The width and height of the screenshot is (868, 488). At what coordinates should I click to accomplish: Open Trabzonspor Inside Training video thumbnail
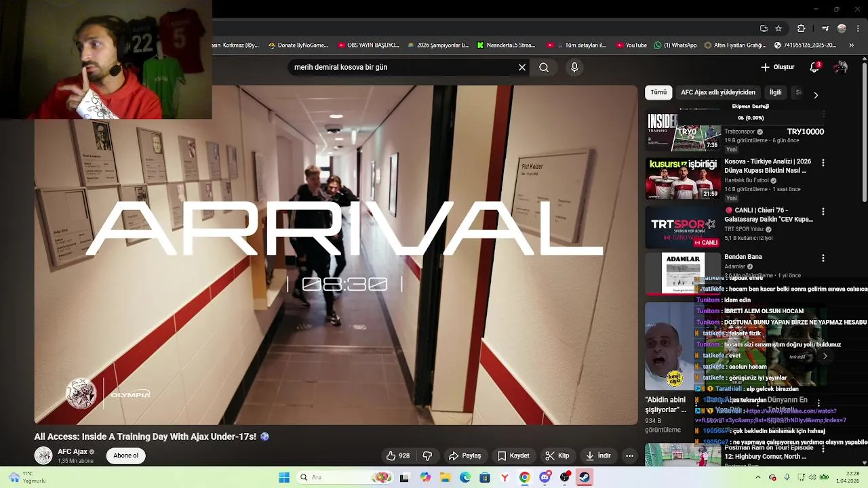683,131
